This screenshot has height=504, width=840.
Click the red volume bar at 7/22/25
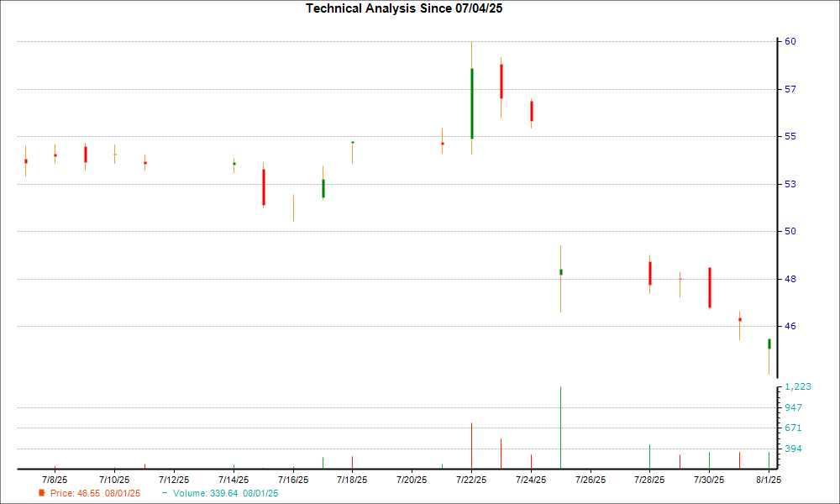471,445
